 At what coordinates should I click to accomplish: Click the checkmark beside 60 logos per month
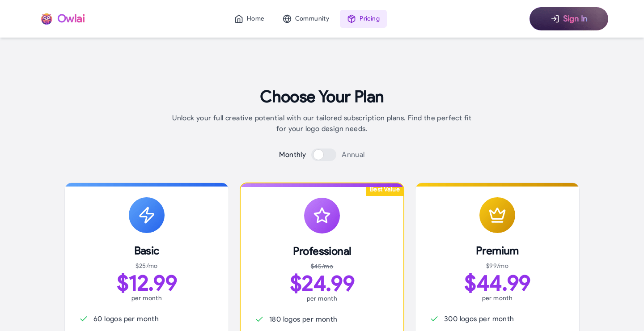84,319
